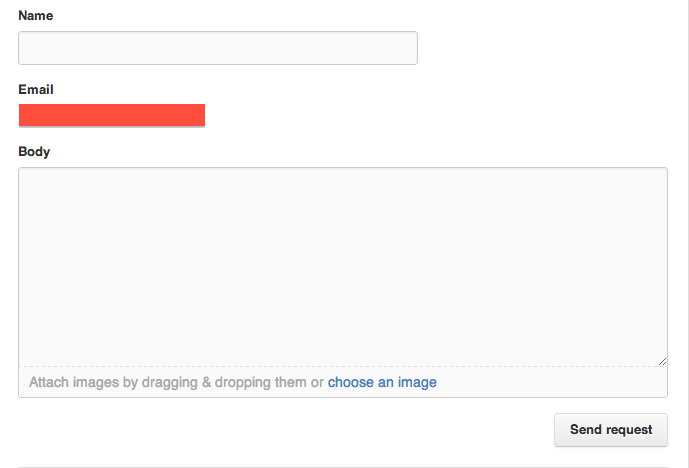Open the 'choose an image' link

382,382
